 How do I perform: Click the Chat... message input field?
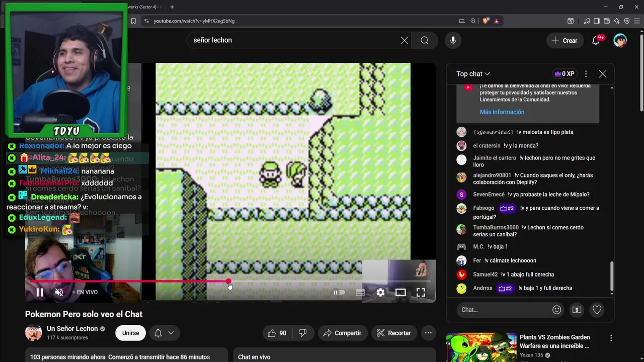[x=503, y=310]
